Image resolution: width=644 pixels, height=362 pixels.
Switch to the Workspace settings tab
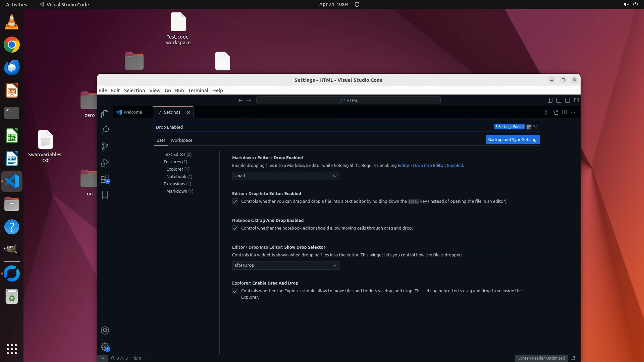181,140
